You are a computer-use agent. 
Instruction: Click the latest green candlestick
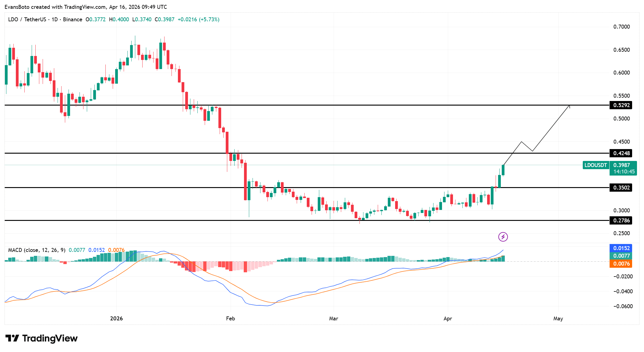[503, 170]
